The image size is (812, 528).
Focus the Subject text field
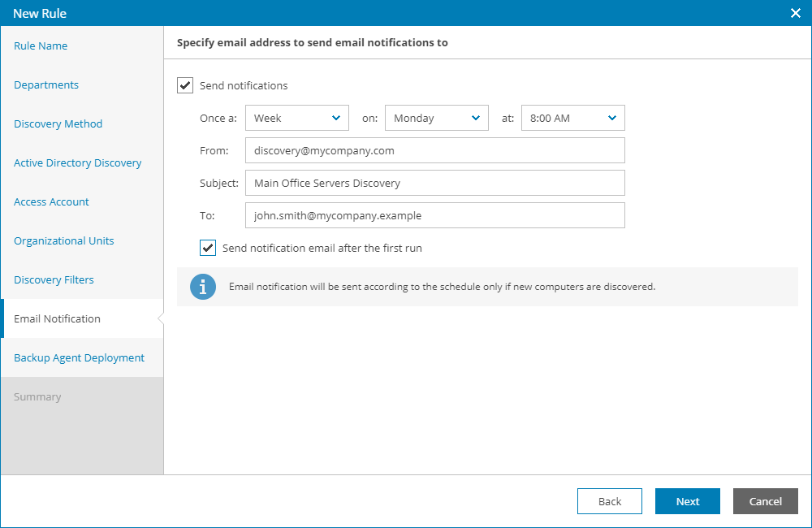coord(434,183)
